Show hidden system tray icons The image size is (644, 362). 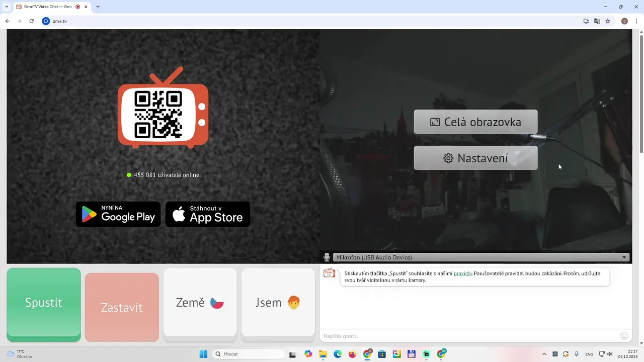544,354
